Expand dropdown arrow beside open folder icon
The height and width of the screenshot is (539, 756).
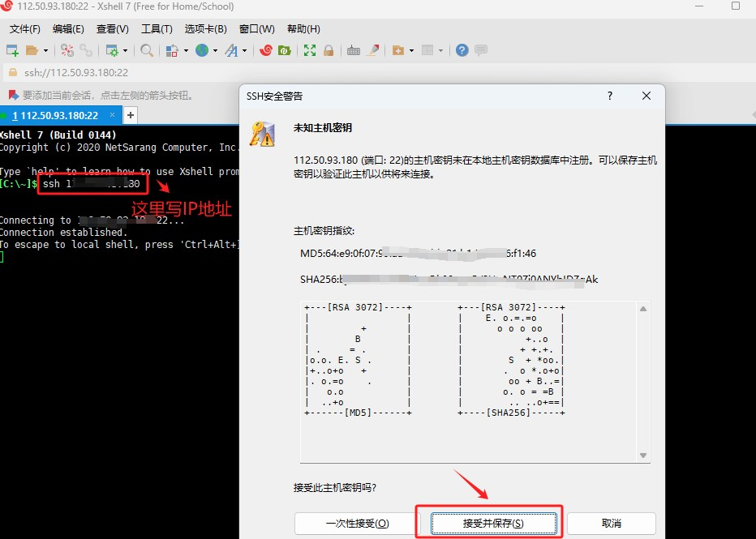pos(45,50)
